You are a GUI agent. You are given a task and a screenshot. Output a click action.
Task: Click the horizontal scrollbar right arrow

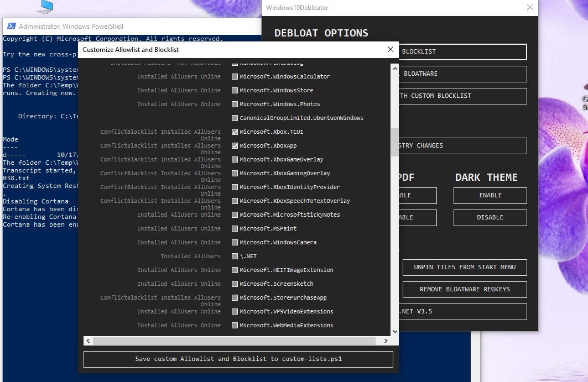point(386,341)
